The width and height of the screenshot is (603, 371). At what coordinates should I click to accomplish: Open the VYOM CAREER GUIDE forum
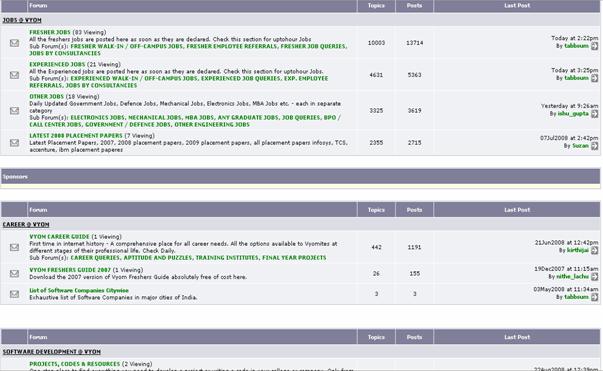(x=59, y=237)
